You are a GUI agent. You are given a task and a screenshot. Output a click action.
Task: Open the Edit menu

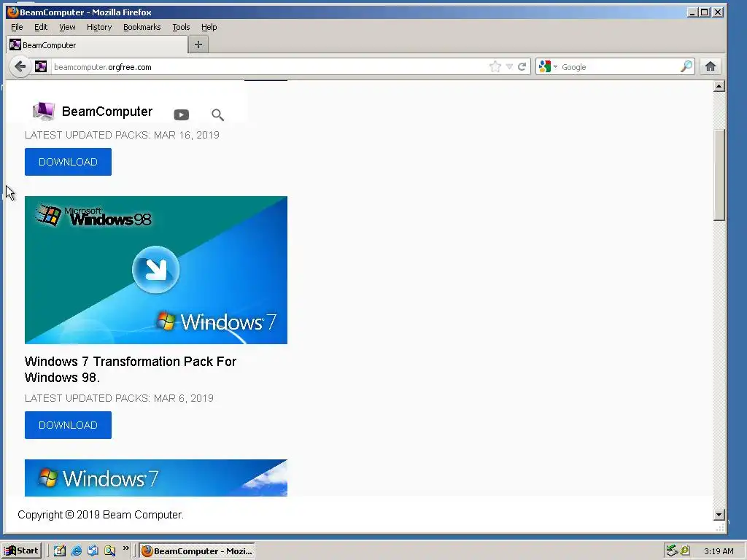coord(41,27)
